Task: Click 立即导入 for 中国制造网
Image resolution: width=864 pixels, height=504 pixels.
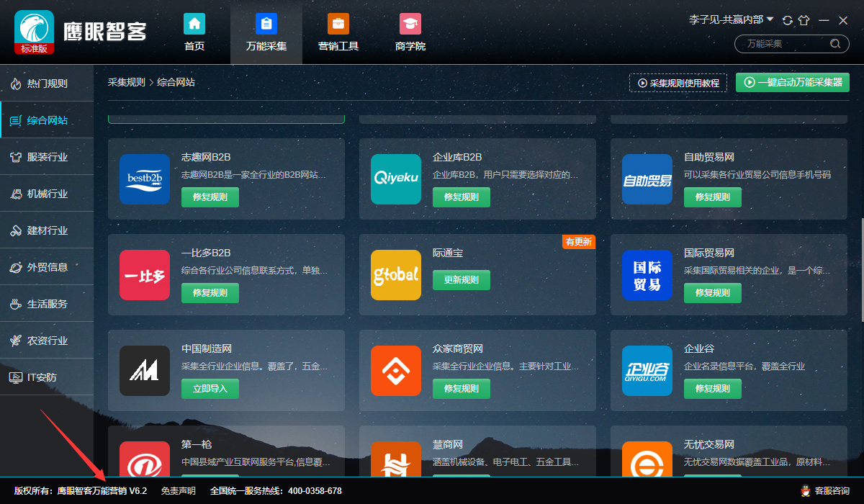Action: 210,389
